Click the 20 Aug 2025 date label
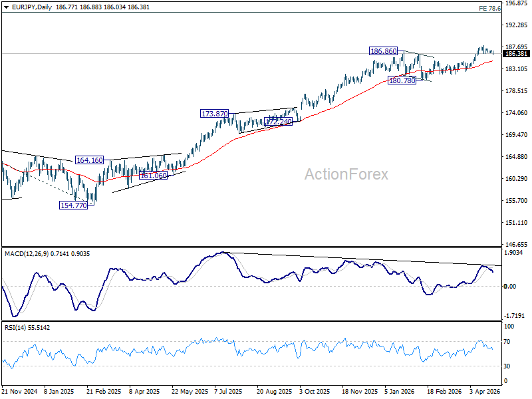Screen dimensions: 532x399 click(x=274, y=391)
